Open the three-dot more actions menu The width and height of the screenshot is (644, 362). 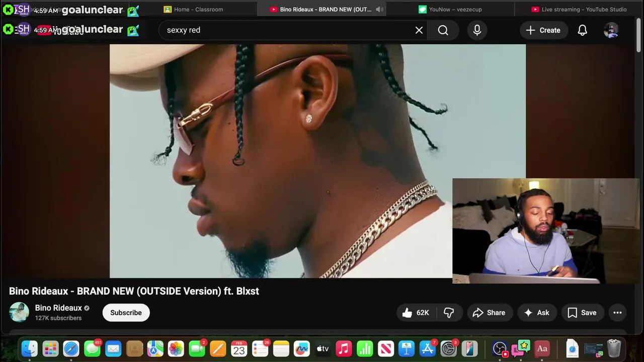point(617,313)
